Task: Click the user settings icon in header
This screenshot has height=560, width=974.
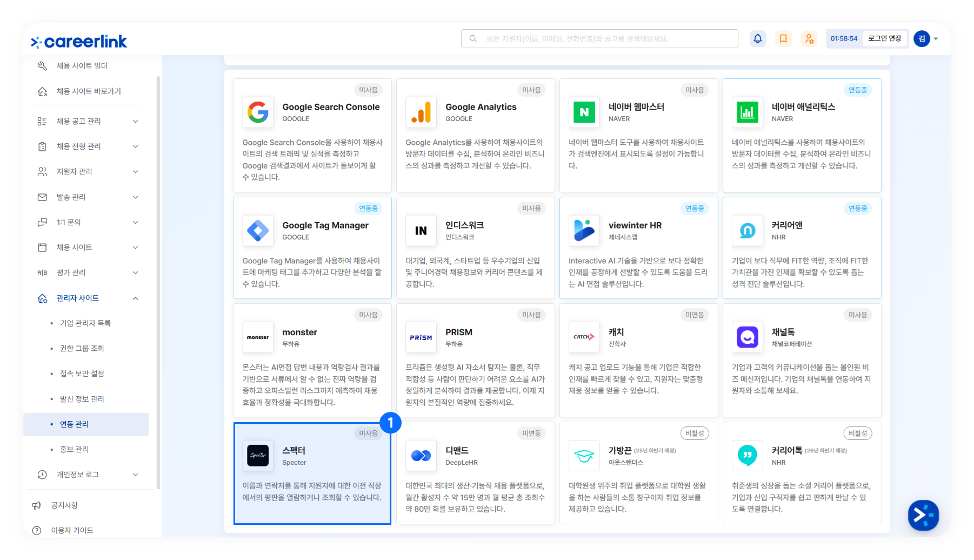Action: 809,39
